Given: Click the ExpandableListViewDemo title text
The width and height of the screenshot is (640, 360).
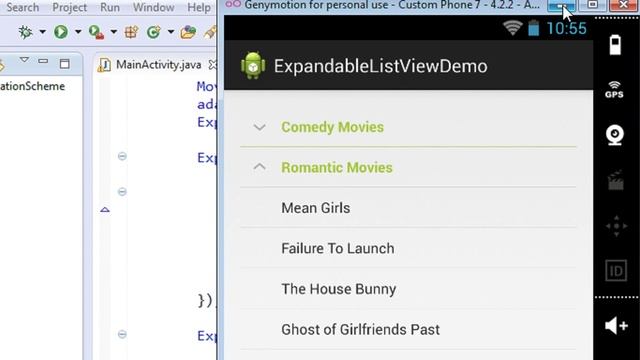Looking at the screenshot, I should click(x=380, y=66).
